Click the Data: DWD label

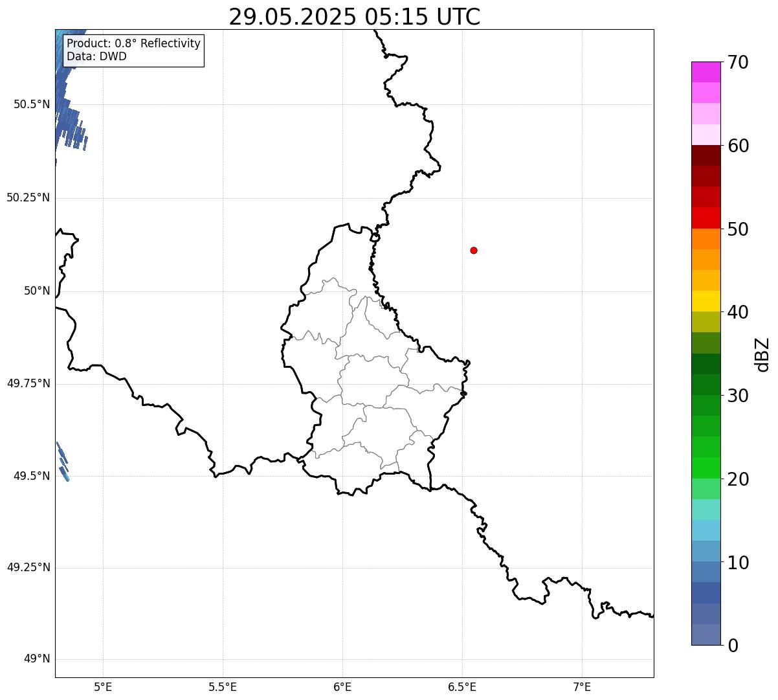click(96, 56)
